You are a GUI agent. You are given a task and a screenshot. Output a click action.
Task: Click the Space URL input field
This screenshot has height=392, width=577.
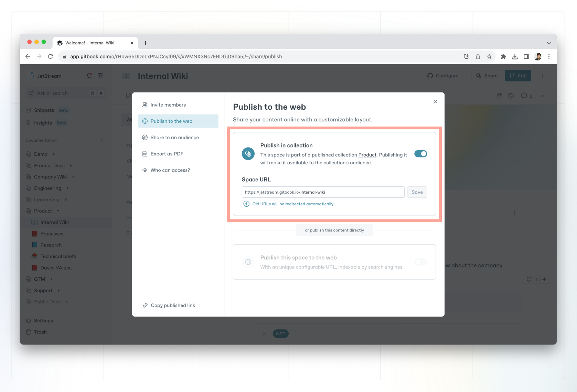[x=323, y=192]
